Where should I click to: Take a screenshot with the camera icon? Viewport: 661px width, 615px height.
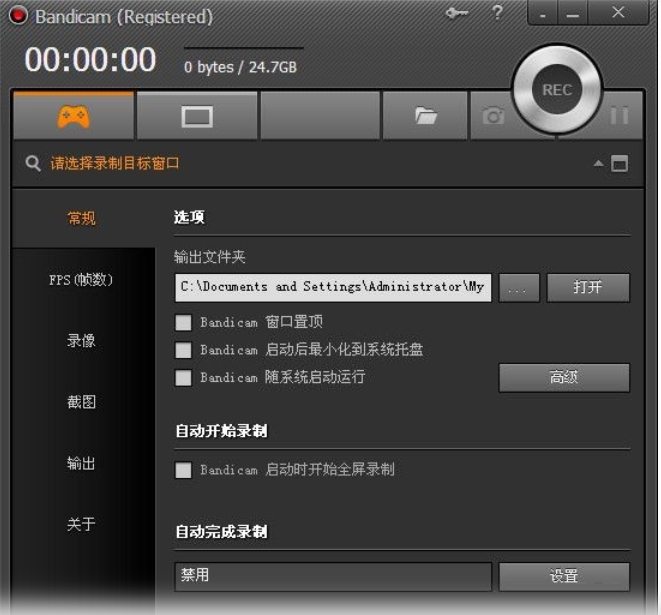click(x=493, y=116)
